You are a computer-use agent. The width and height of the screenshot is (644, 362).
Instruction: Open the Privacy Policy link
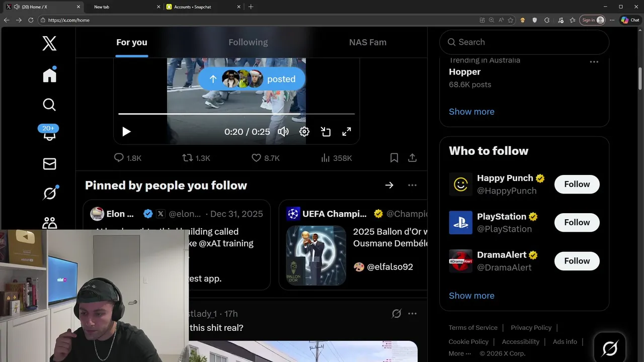(x=531, y=327)
